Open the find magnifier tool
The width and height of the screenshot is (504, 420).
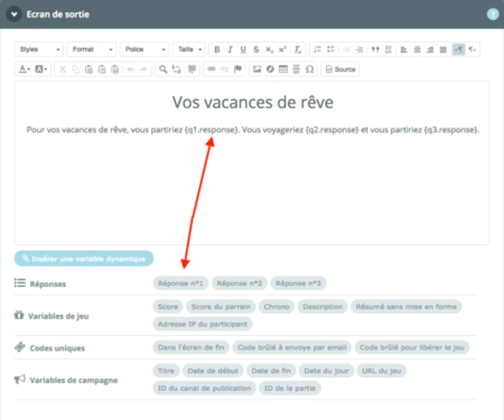pos(163,69)
